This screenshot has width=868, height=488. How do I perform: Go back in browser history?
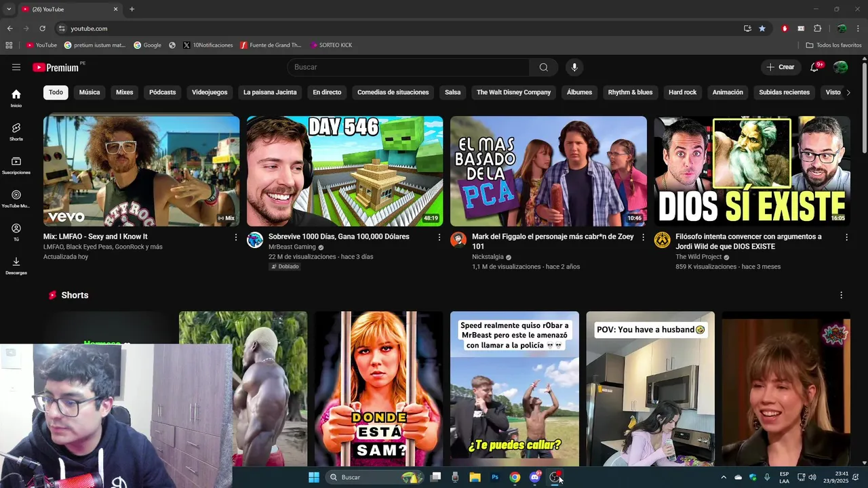[9, 28]
